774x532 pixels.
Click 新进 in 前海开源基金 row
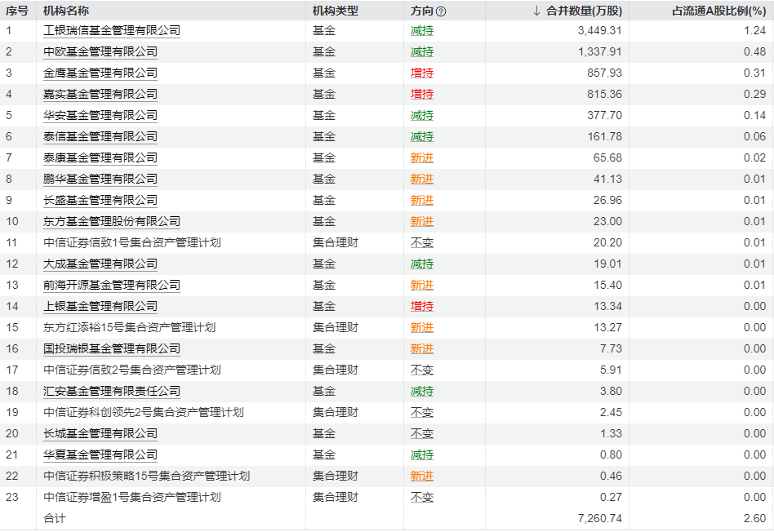point(422,286)
